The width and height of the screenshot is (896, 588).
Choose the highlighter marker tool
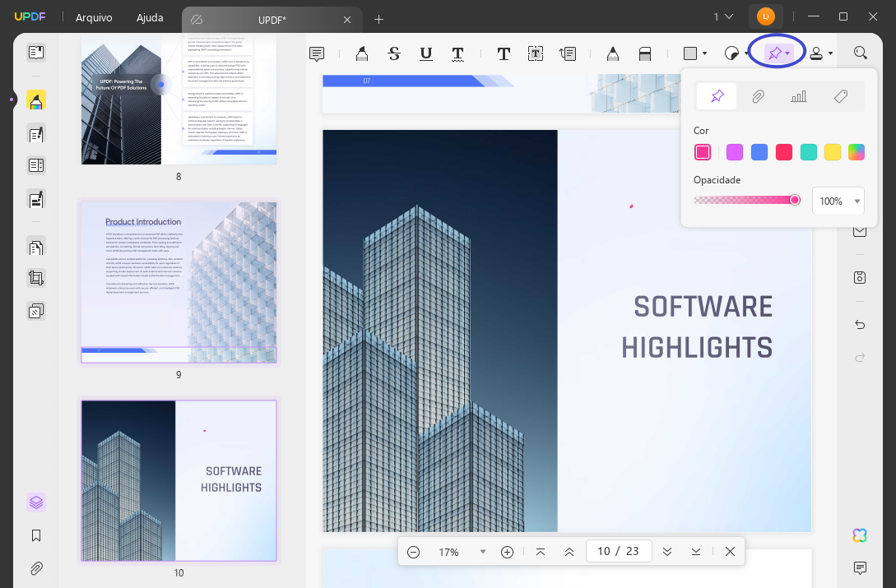362,53
